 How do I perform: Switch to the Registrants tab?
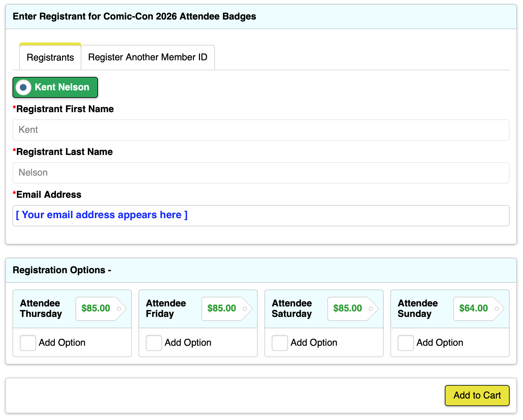pyautogui.click(x=50, y=57)
